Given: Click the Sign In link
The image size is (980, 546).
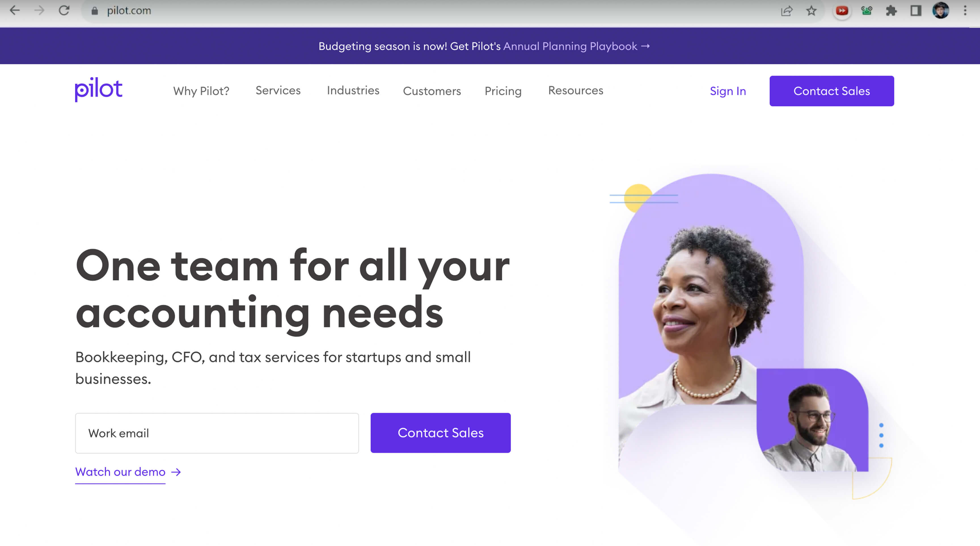Looking at the screenshot, I should click(728, 91).
